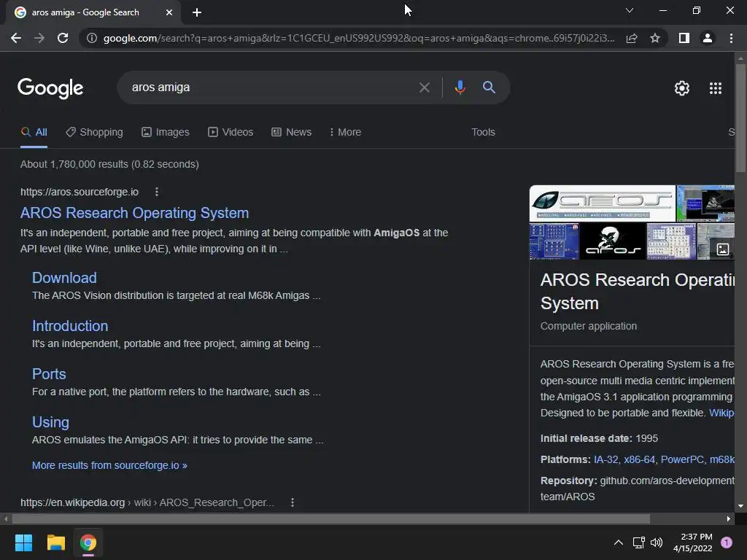Open network status tray icon

[638, 542]
